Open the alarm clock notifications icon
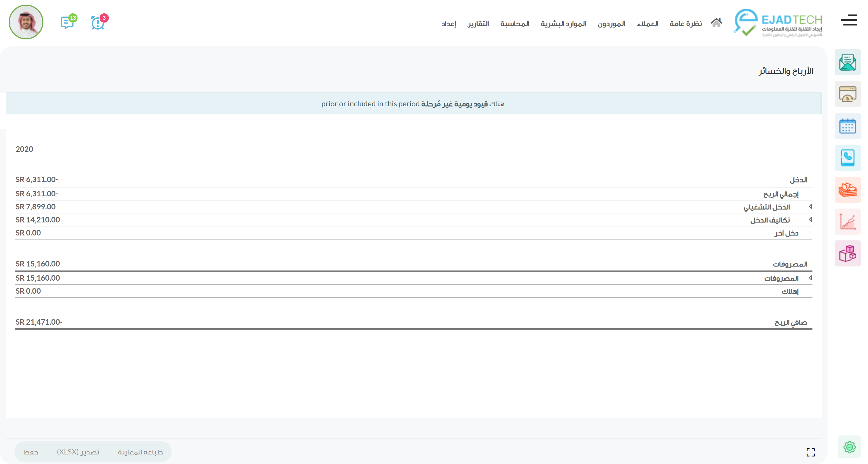Viewport: 868px width, 464px height. coord(98,23)
